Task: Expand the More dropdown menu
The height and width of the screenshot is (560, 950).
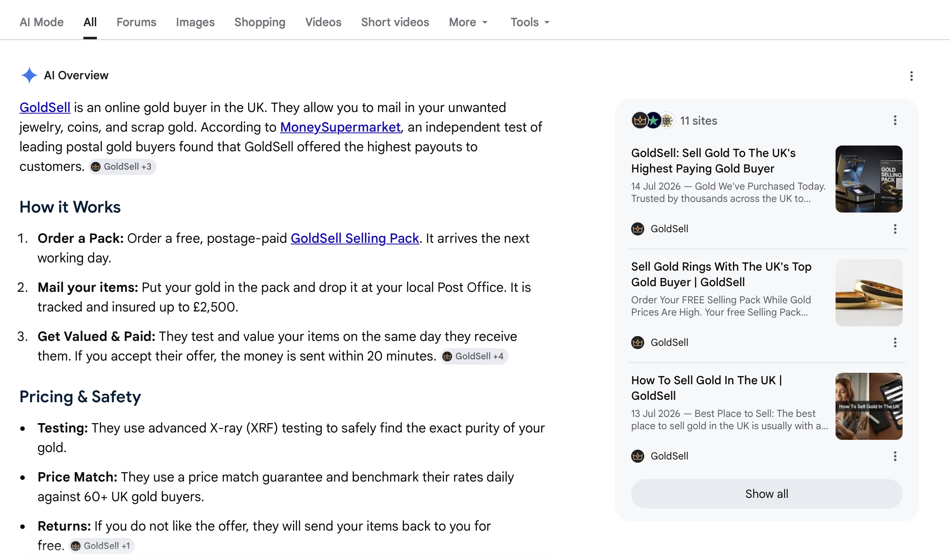Action: point(468,22)
